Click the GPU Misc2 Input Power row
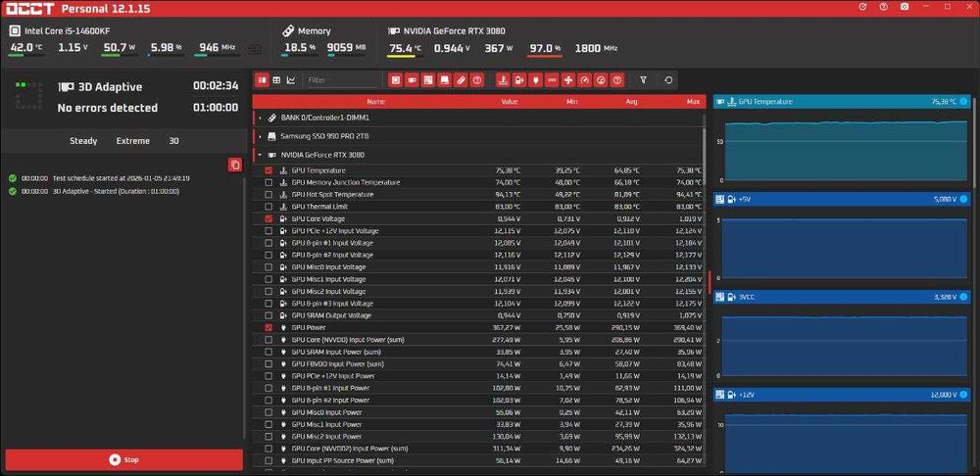The height and width of the screenshot is (476, 980). pyautogui.click(x=479, y=437)
